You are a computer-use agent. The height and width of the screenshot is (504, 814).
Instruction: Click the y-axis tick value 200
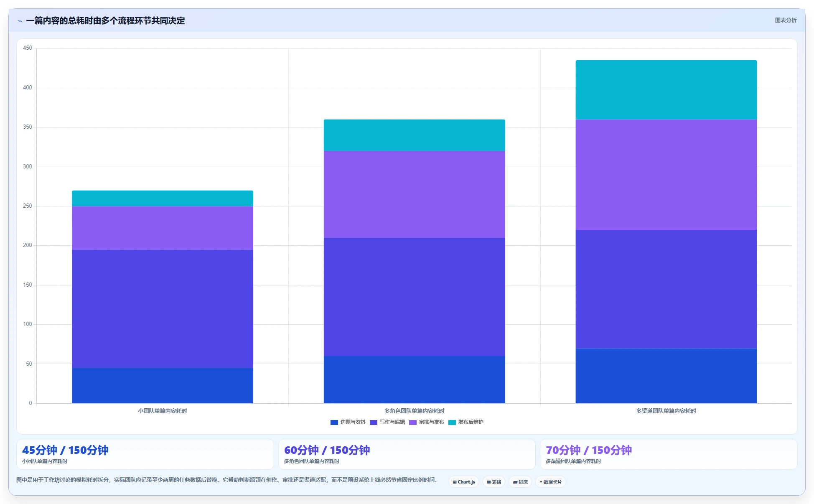(28, 245)
